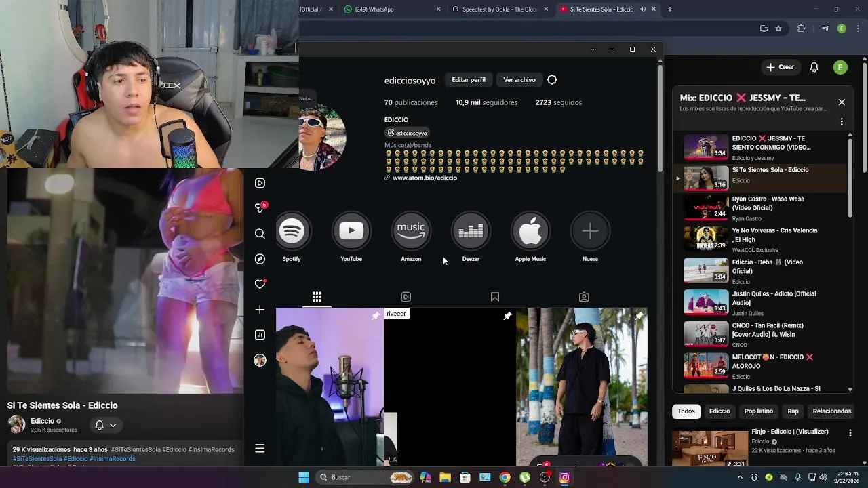Click the Editar perfil button
The image size is (868, 488).
469,80
